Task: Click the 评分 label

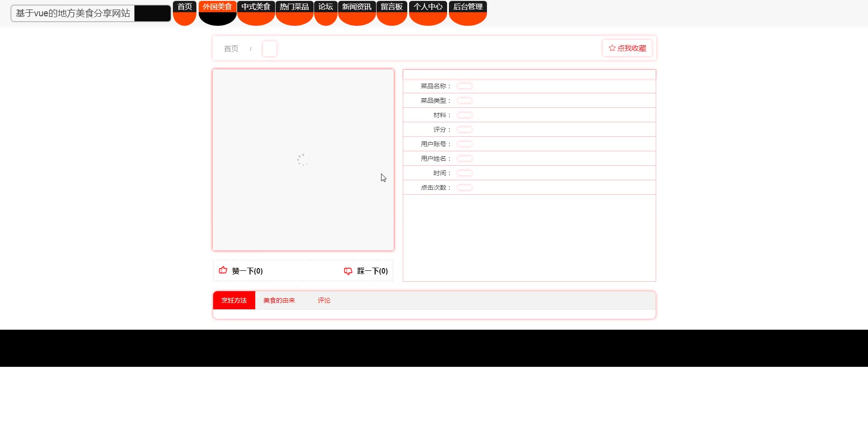Action: tap(443, 130)
